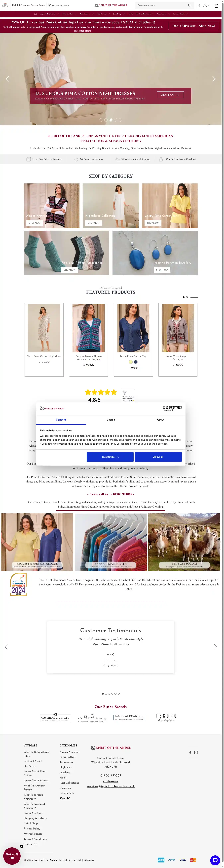Viewport: 224px width, 868px height.
Task: Click the Allow all cookies button
Action: click(158, 457)
